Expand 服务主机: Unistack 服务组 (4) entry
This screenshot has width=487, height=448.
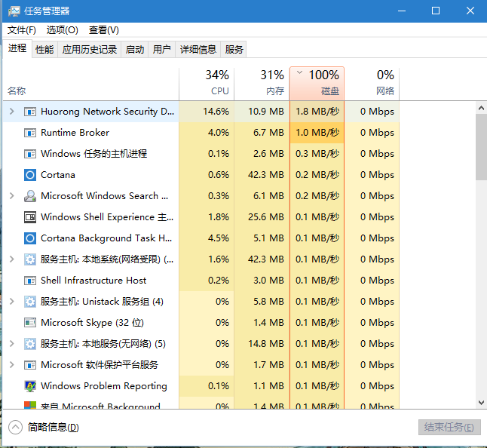(11, 302)
